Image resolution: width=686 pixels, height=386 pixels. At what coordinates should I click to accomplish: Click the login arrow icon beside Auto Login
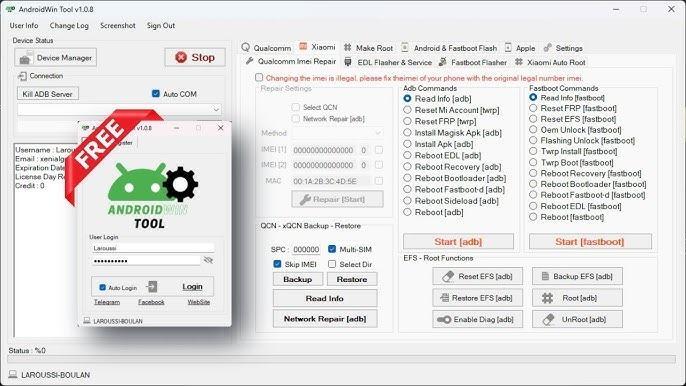click(152, 287)
